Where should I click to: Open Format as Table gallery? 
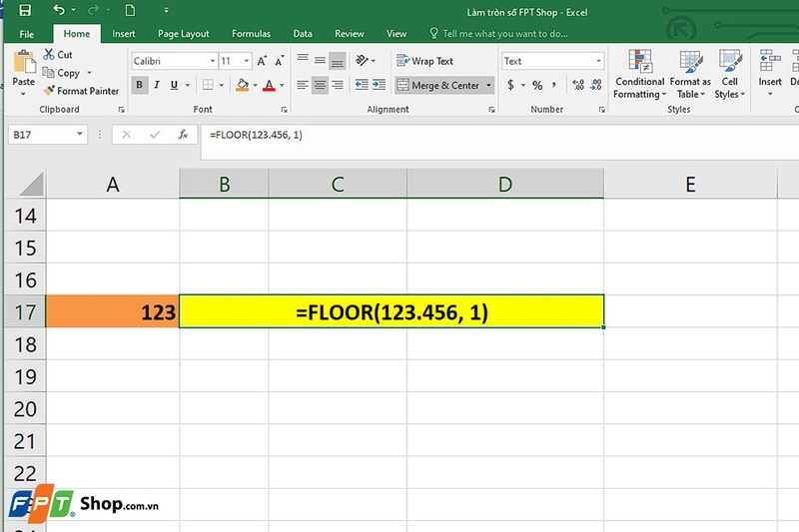[x=690, y=74]
